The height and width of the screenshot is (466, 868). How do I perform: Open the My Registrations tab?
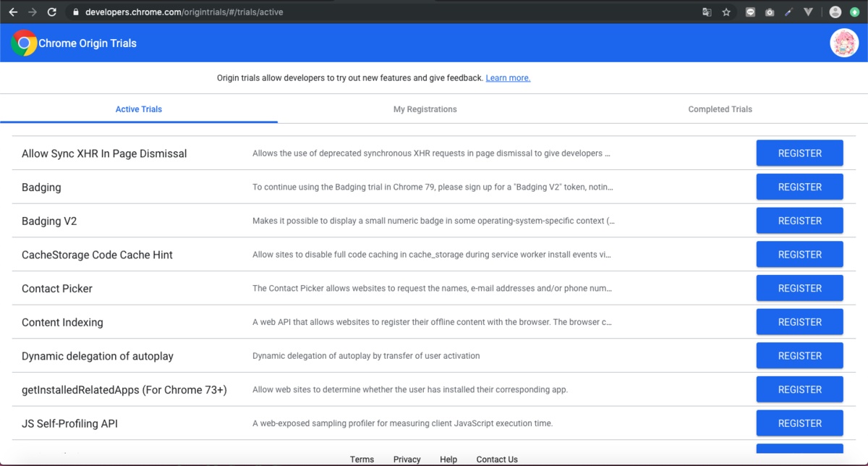point(425,109)
